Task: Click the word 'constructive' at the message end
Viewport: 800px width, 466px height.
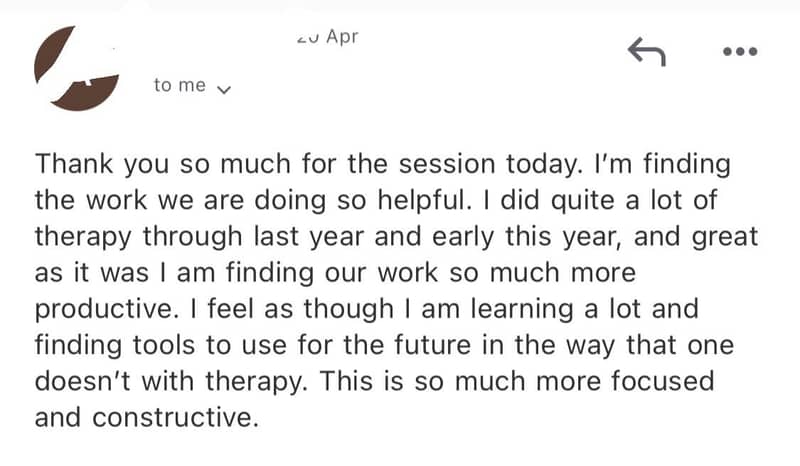Action: pyautogui.click(x=172, y=418)
